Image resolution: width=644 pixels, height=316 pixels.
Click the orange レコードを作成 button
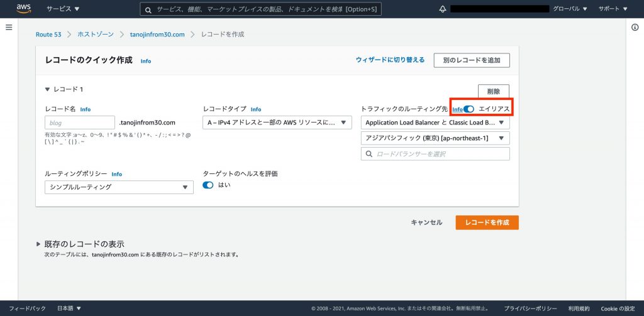pos(487,222)
